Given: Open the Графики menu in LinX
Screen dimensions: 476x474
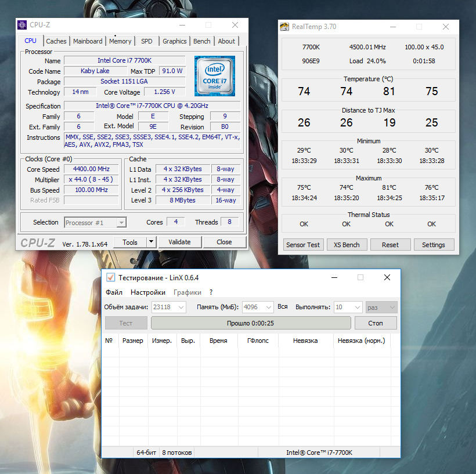Looking at the screenshot, I should [x=187, y=292].
